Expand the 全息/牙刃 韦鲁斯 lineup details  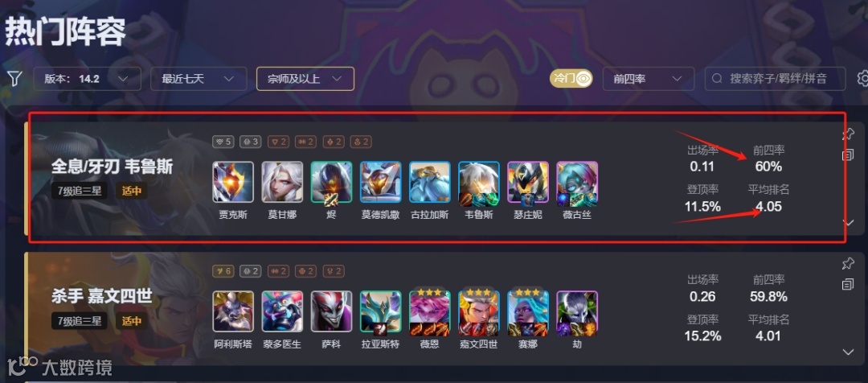[848, 222]
